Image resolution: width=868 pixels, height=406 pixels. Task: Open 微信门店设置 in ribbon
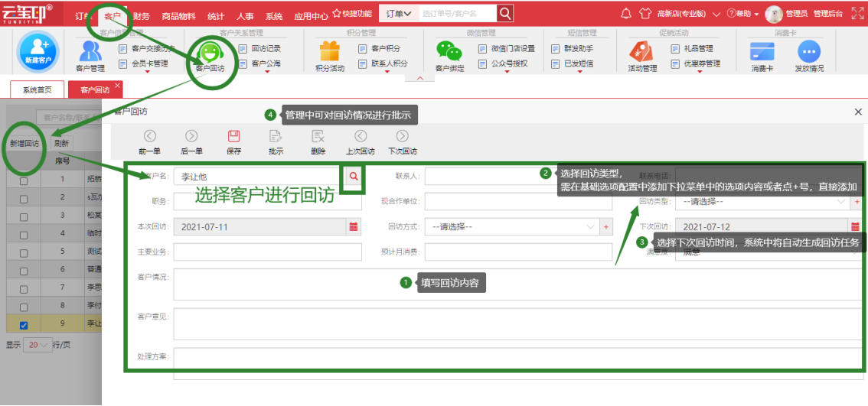[x=507, y=49]
